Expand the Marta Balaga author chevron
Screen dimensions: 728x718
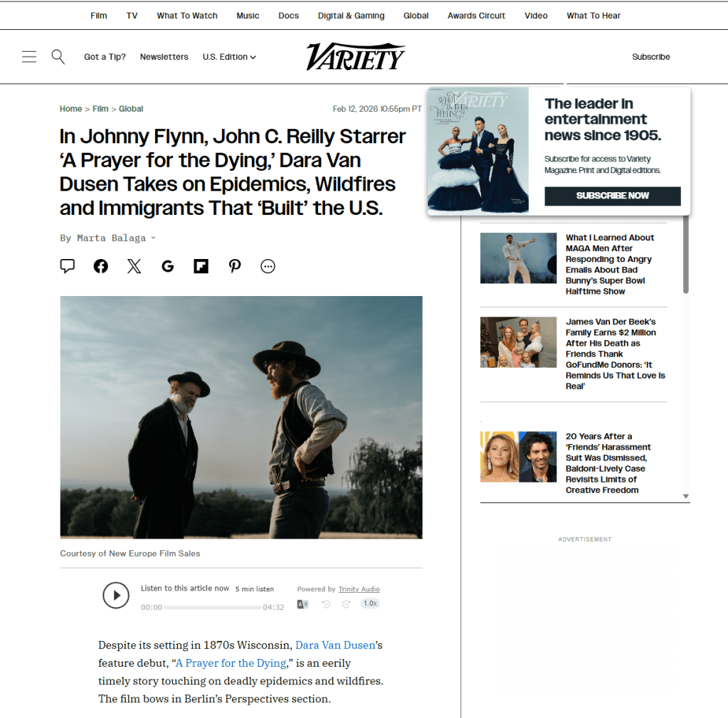click(154, 238)
